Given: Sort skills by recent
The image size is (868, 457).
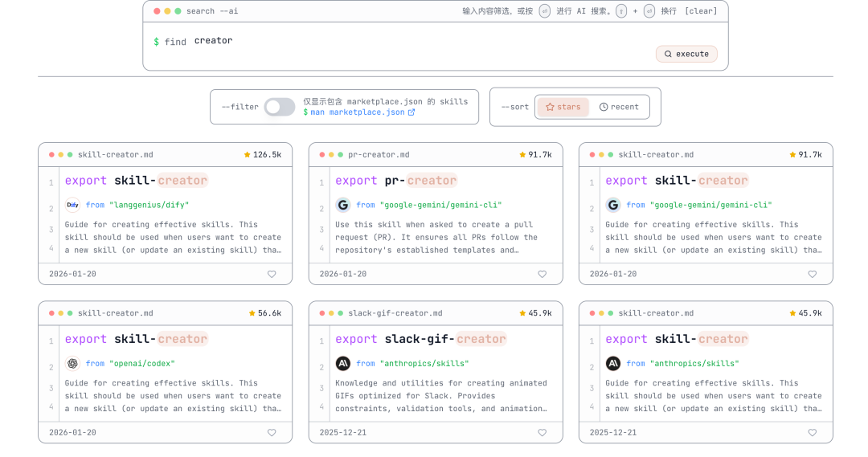Looking at the screenshot, I should 619,107.
